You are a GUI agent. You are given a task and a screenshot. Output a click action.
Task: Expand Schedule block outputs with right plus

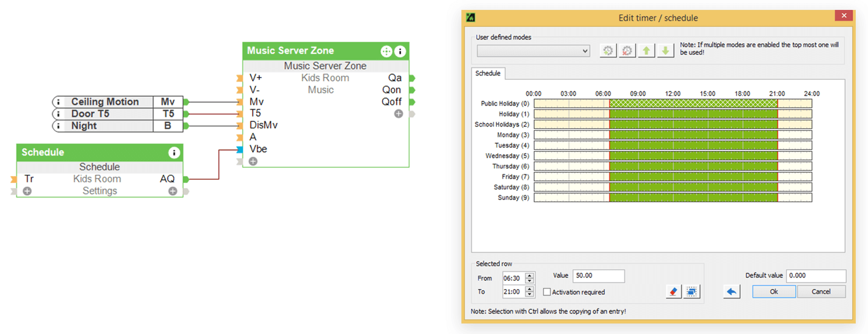click(172, 191)
